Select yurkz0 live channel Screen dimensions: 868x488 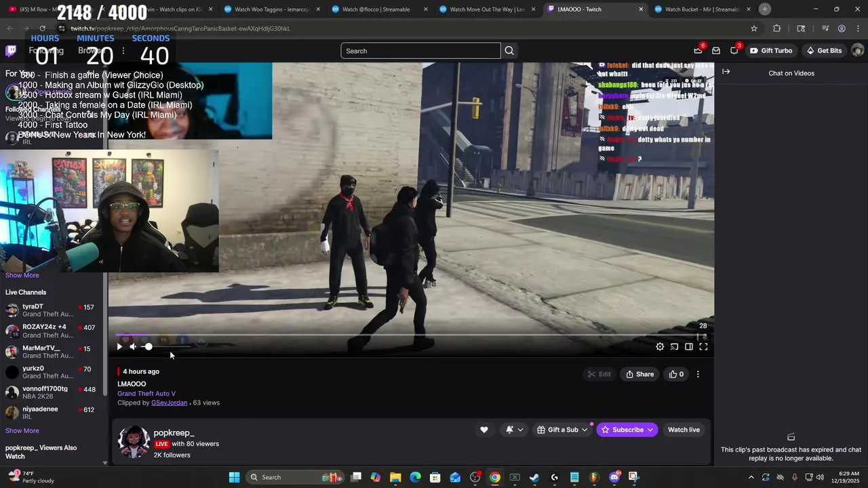point(52,372)
